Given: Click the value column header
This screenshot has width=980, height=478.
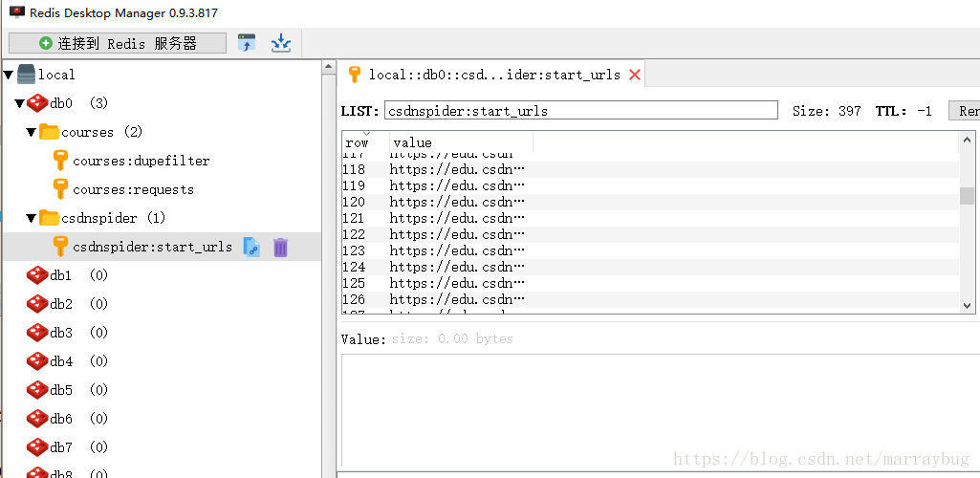Looking at the screenshot, I should 461,141.
